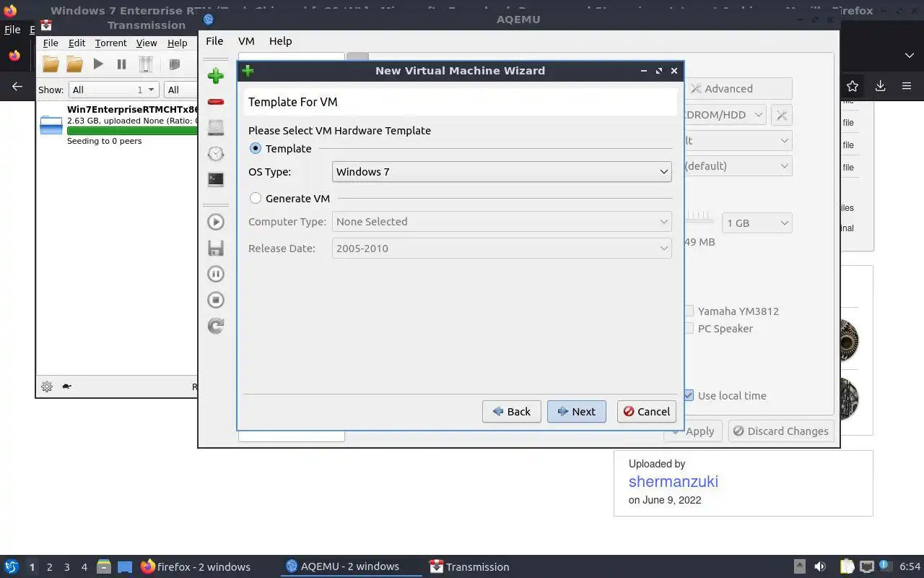Select the Win7EnterpriseRTMCHTx86 torrent row

[118, 125]
